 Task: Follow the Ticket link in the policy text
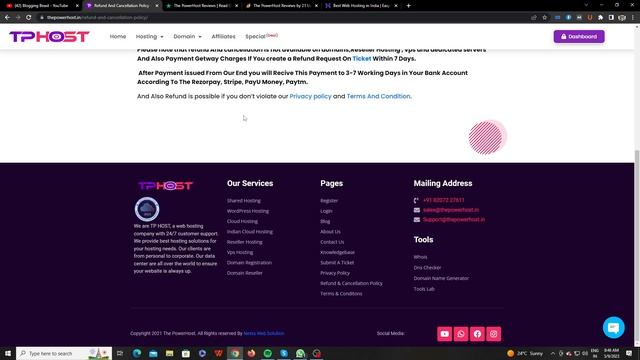[x=362, y=59]
